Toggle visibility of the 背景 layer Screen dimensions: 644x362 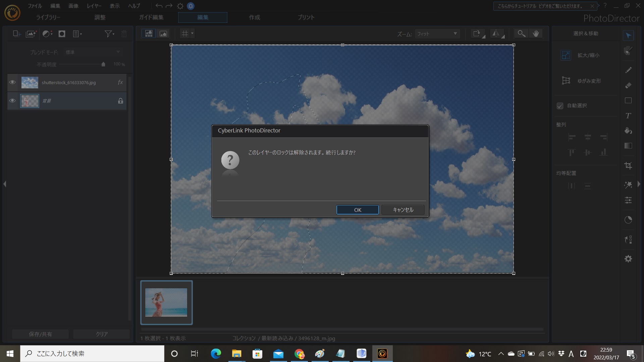click(x=12, y=101)
